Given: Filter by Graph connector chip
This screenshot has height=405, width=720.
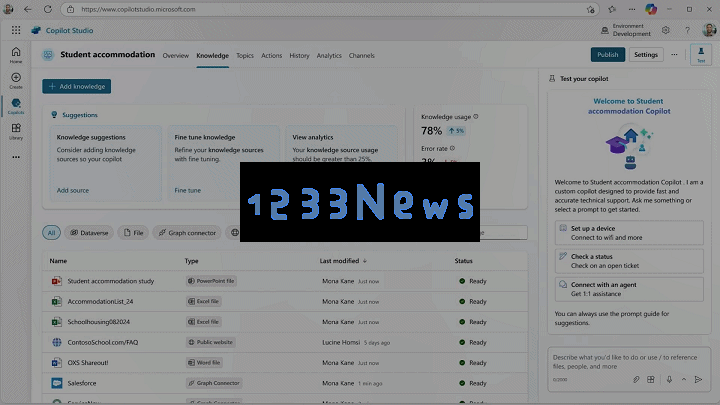Looking at the screenshot, I should coord(187,233).
